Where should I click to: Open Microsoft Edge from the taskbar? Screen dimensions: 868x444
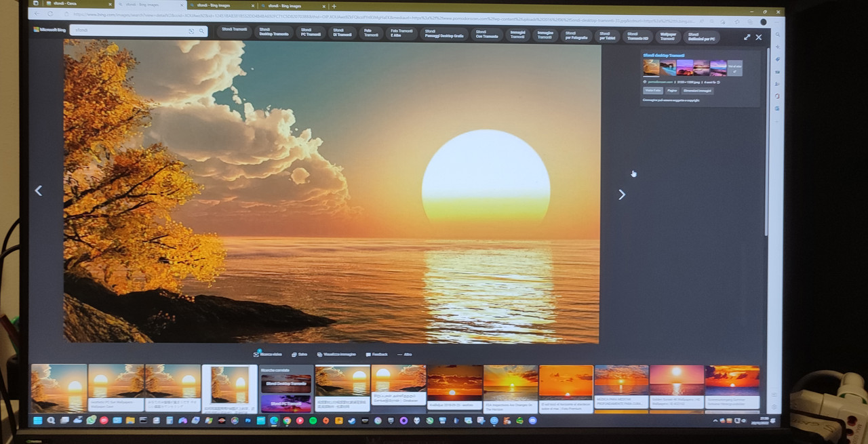(273, 420)
